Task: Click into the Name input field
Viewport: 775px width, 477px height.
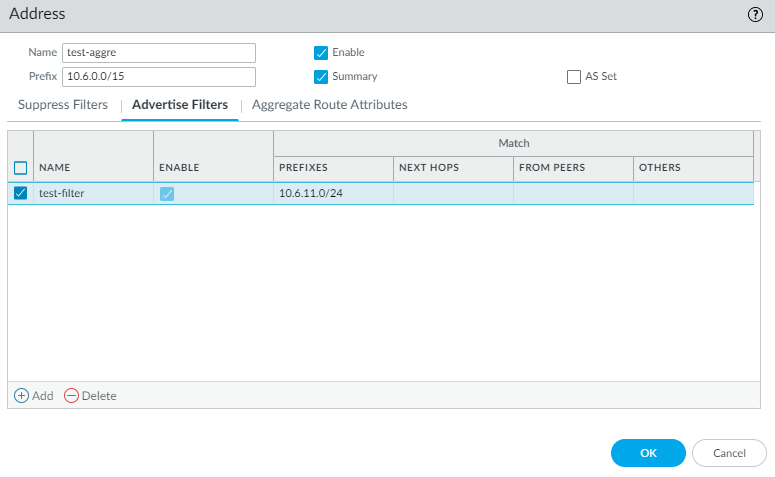Action: tap(159, 53)
